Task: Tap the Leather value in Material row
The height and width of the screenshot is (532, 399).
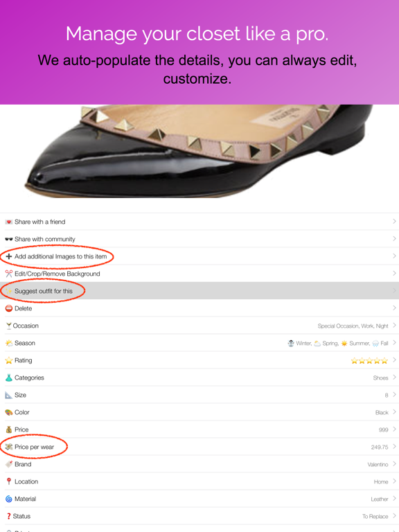Action: tap(380, 499)
